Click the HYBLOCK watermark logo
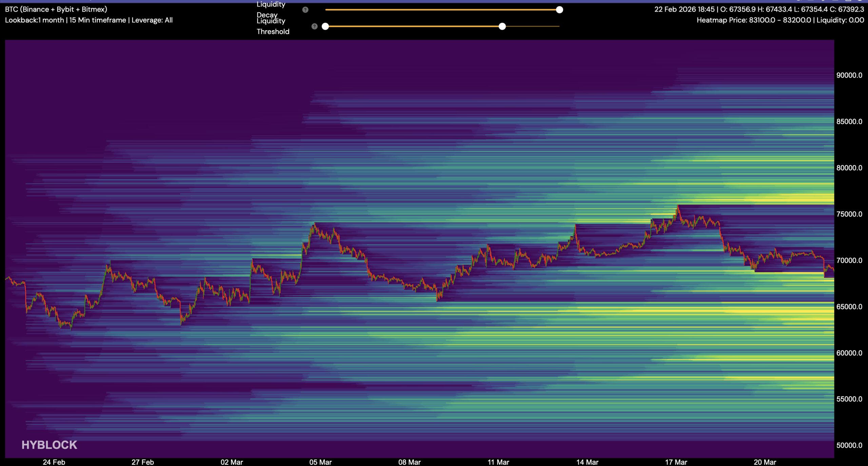This screenshot has height=466, width=868. tap(50, 445)
